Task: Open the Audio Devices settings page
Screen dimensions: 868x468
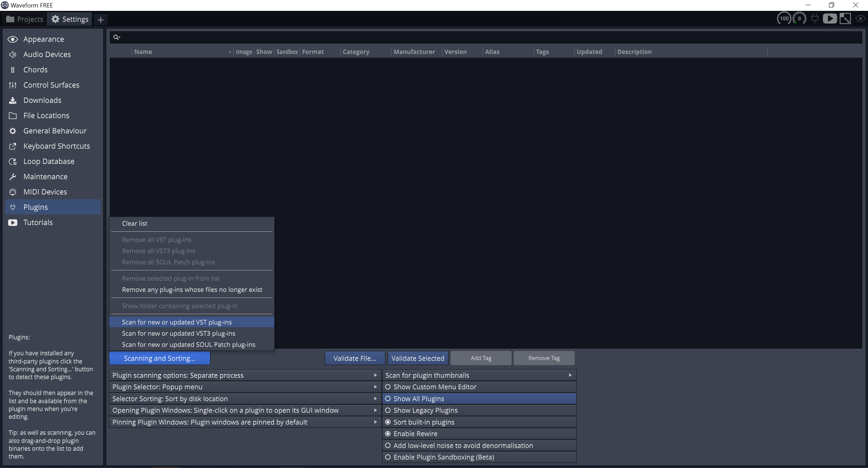Action: (x=53, y=55)
